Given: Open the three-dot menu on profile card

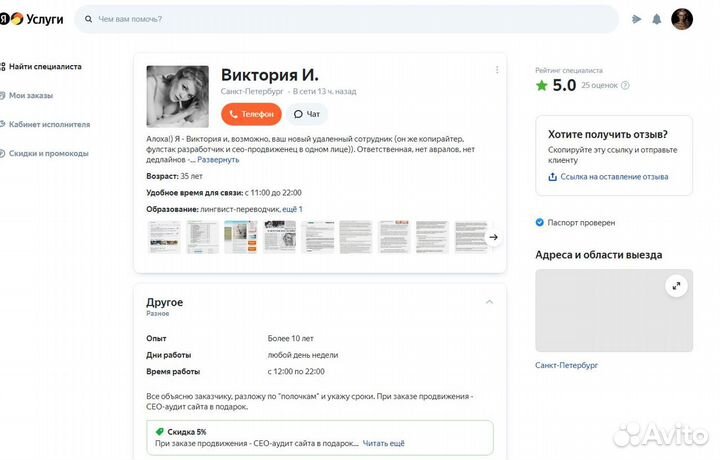Looking at the screenshot, I should tap(497, 70).
